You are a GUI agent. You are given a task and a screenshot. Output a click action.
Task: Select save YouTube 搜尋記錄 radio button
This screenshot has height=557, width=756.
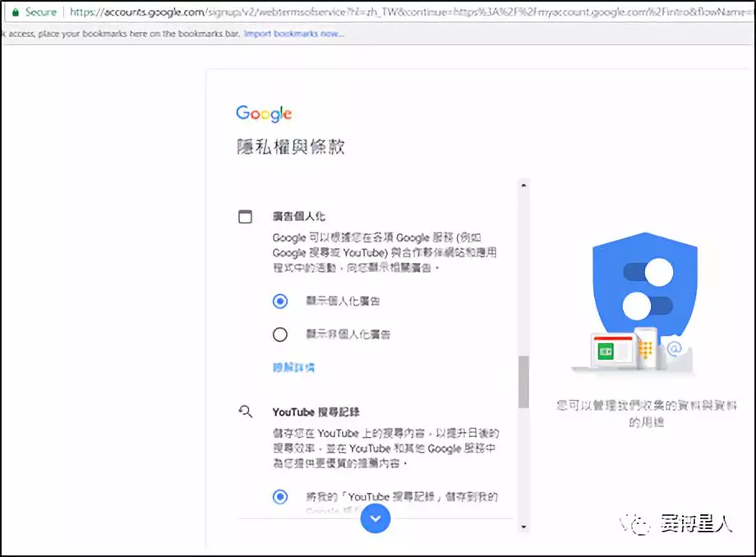280,496
